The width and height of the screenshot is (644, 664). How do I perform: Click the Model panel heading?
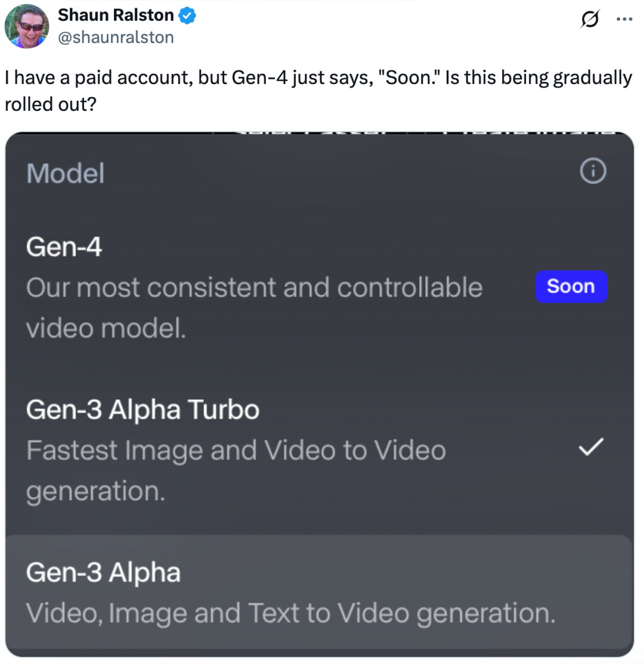click(66, 173)
